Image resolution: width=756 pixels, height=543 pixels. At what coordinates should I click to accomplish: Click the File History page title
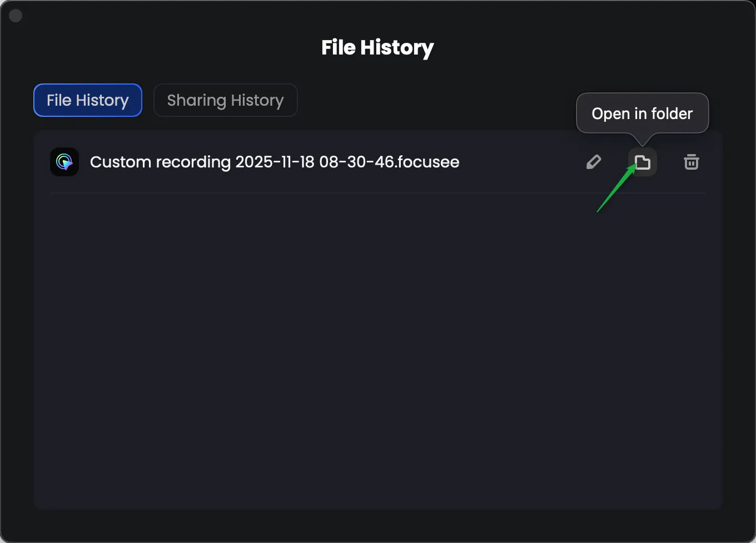[377, 47]
